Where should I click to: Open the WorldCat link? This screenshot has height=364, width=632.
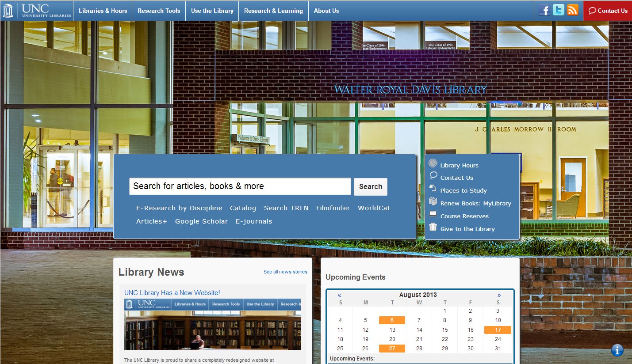coord(374,208)
